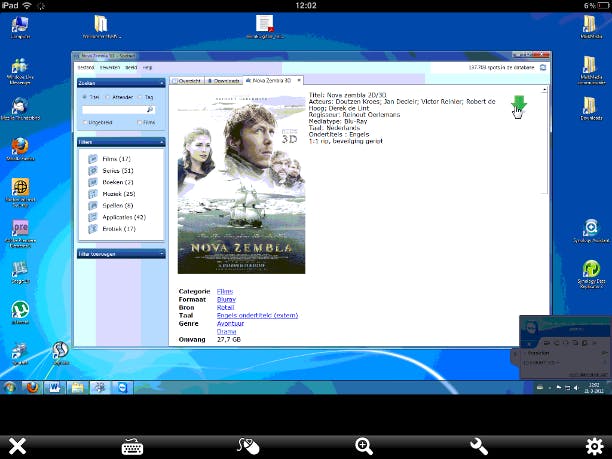Collapse the Zoeken panel header
The image size is (612, 459).
click(121, 83)
